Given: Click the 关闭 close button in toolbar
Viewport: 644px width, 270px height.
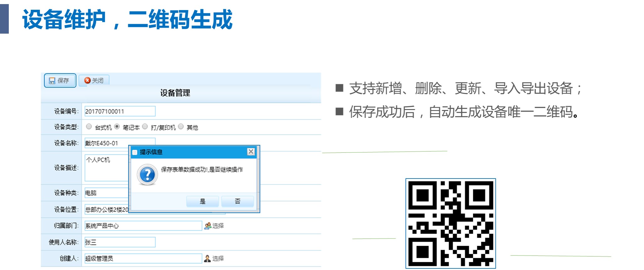Looking at the screenshot, I should (x=94, y=80).
